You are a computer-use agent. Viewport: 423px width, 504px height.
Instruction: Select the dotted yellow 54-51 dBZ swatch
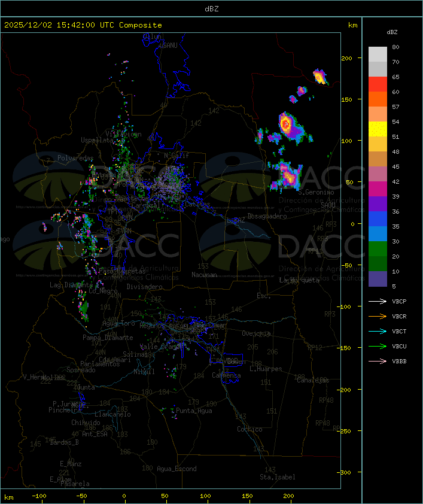[x=378, y=129]
